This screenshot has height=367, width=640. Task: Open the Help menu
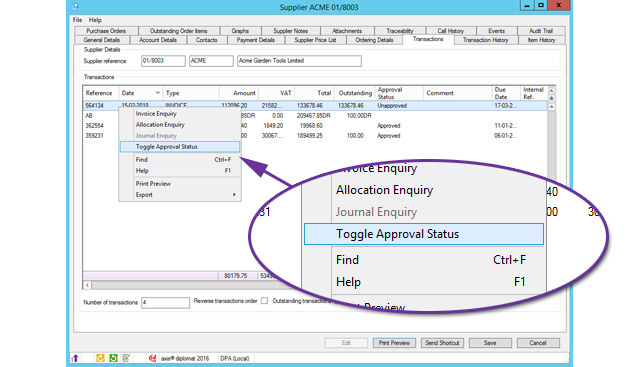click(x=95, y=20)
